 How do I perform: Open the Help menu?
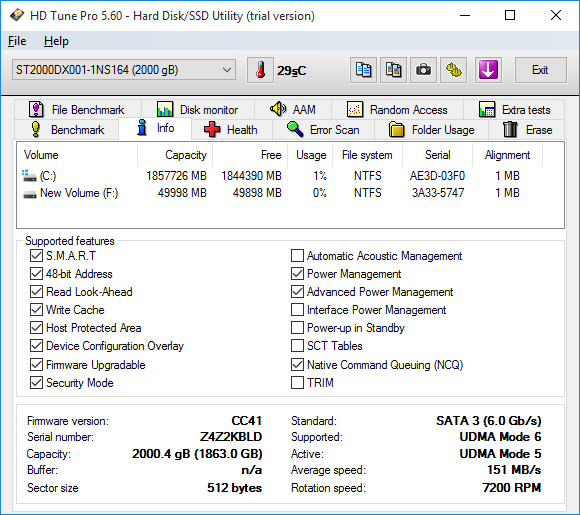click(56, 41)
